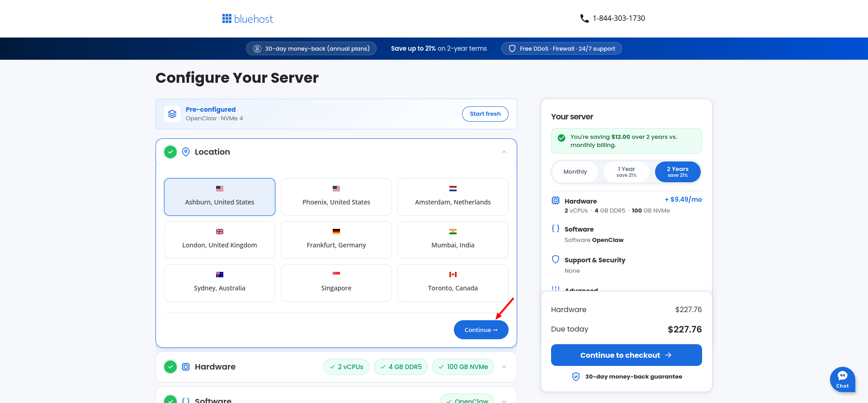The image size is (868, 403).
Task: Click the Pre-configured layers icon
Action: pos(172,114)
